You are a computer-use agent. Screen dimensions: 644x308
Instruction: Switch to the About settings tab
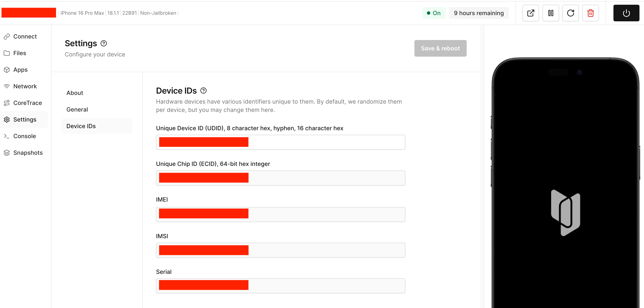coord(75,93)
